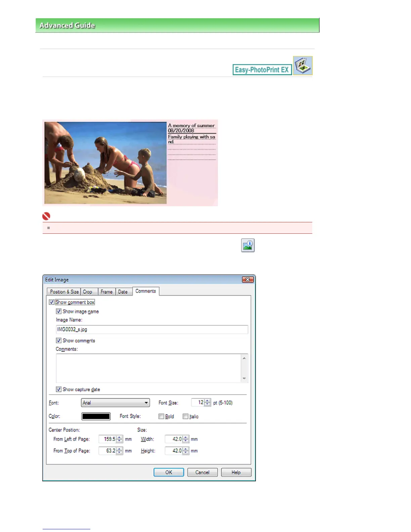This screenshot has height=532, width=411.
Task: Increase Font Size with up arrow
Action: click(208, 401)
